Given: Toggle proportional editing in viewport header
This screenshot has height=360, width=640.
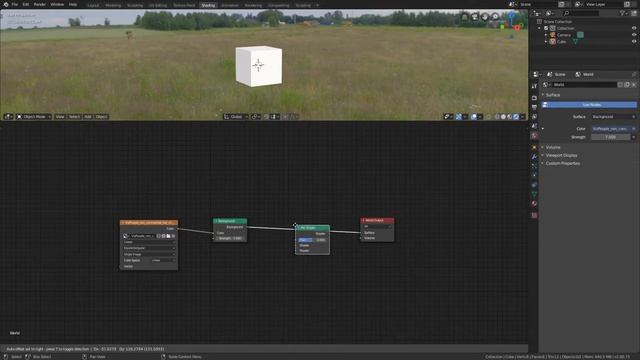Looking at the screenshot, I should 285,117.
